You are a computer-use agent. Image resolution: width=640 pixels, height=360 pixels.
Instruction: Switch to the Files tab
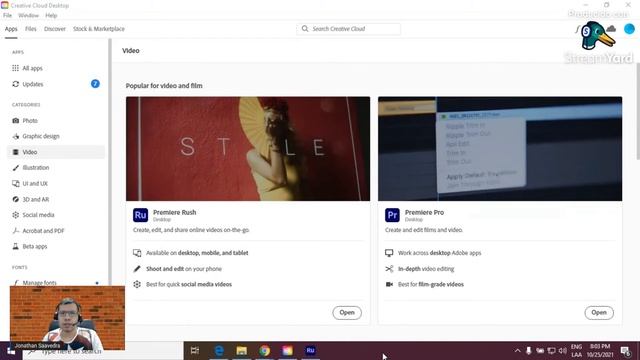[31, 29]
